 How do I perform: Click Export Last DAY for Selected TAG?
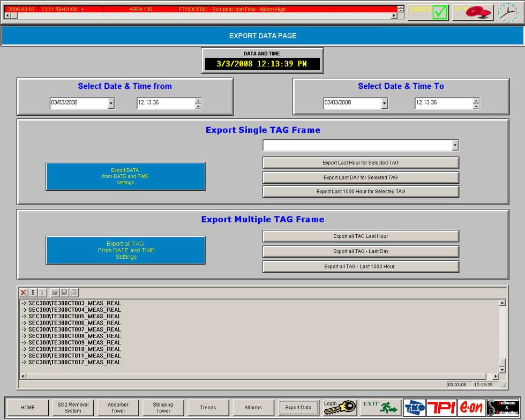tap(361, 177)
